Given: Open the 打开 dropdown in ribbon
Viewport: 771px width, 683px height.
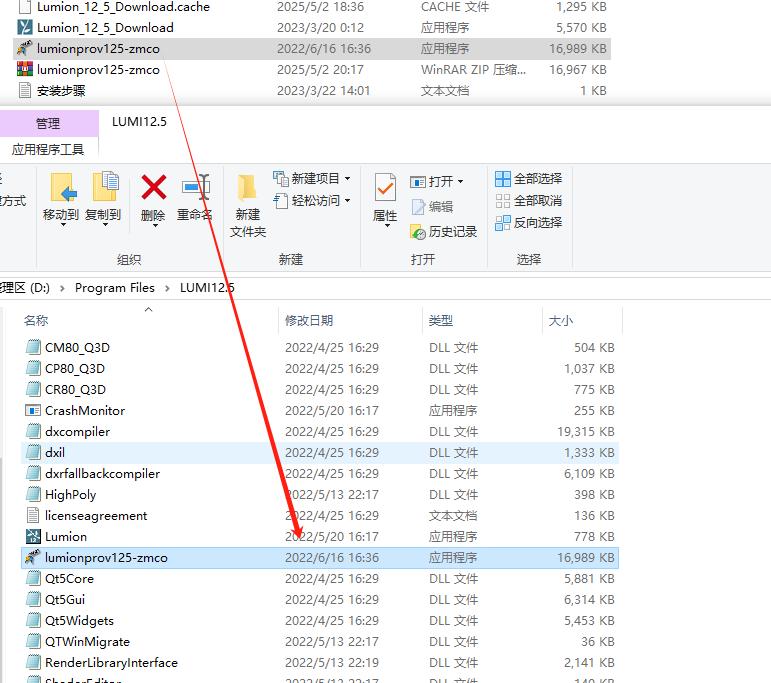Looking at the screenshot, I should (x=437, y=181).
